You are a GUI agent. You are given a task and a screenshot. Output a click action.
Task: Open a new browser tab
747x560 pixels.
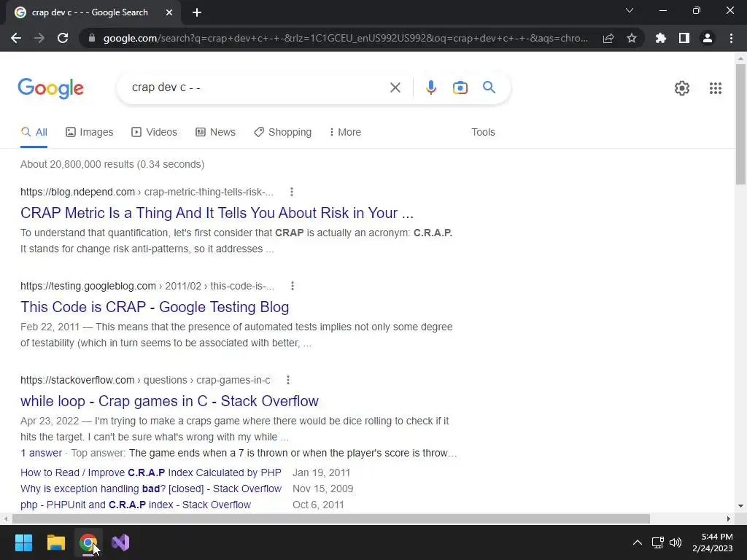[197, 12]
